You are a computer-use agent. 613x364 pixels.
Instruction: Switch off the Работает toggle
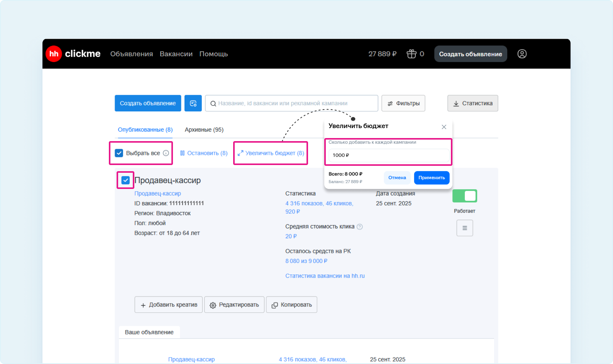click(x=465, y=196)
